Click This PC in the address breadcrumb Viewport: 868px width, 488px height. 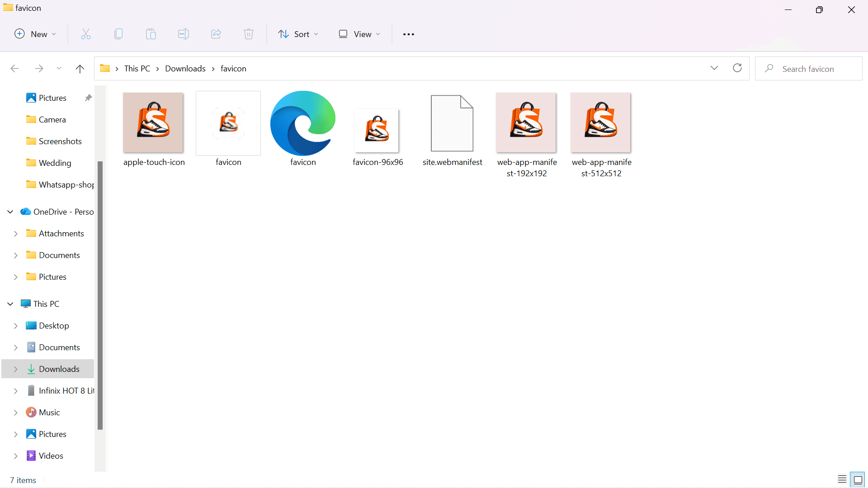coord(137,68)
